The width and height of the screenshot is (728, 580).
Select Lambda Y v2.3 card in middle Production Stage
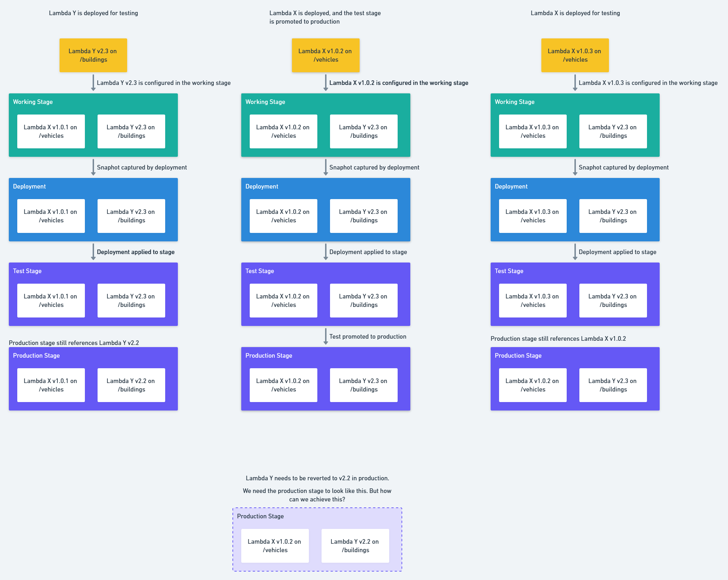click(363, 385)
